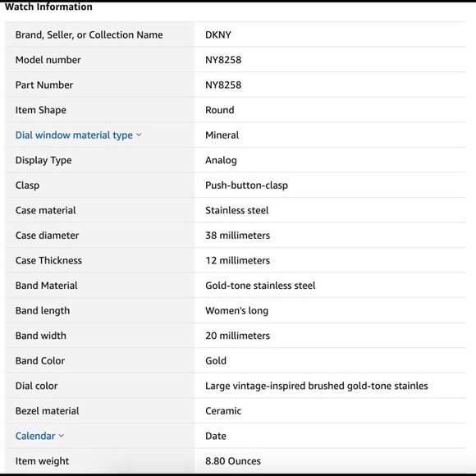
Task: Click the Push-button-clasp value
Action: pos(246,185)
